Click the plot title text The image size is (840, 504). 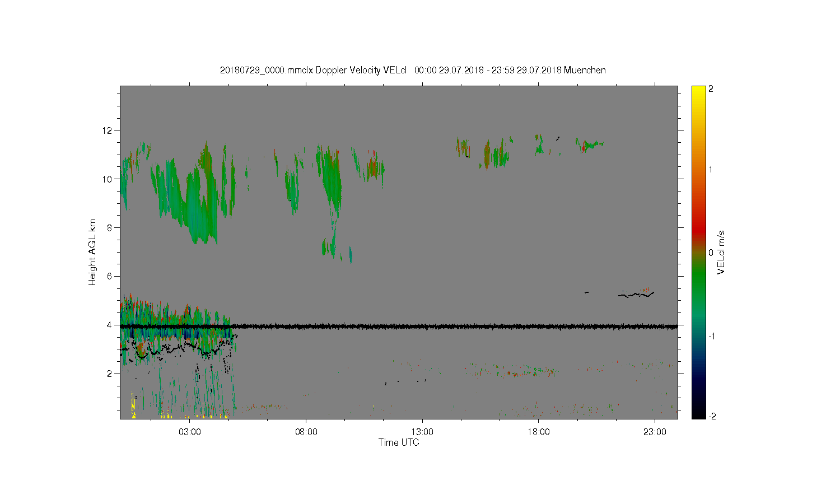point(413,70)
